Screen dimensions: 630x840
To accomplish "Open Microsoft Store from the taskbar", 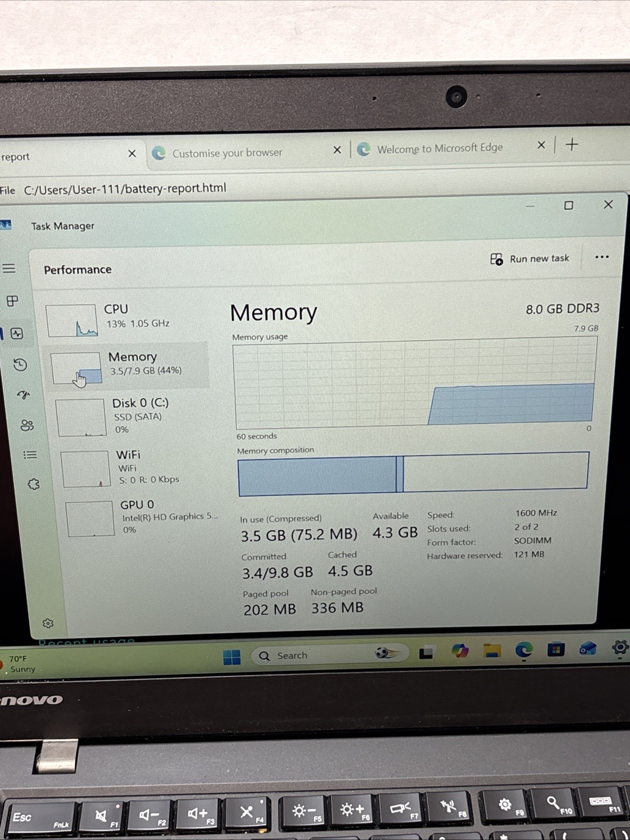I will coord(555,650).
